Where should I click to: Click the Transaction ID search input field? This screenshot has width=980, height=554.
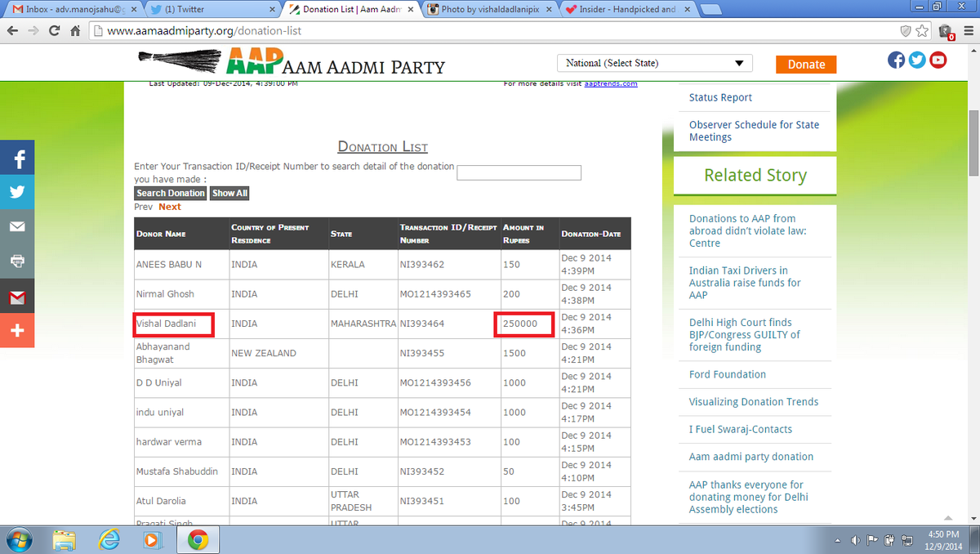(x=519, y=172)
